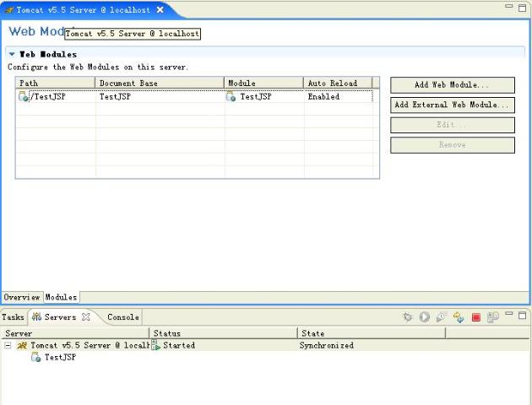Maximize the editor area
The image size is (532, 405).
pos(522,8)
